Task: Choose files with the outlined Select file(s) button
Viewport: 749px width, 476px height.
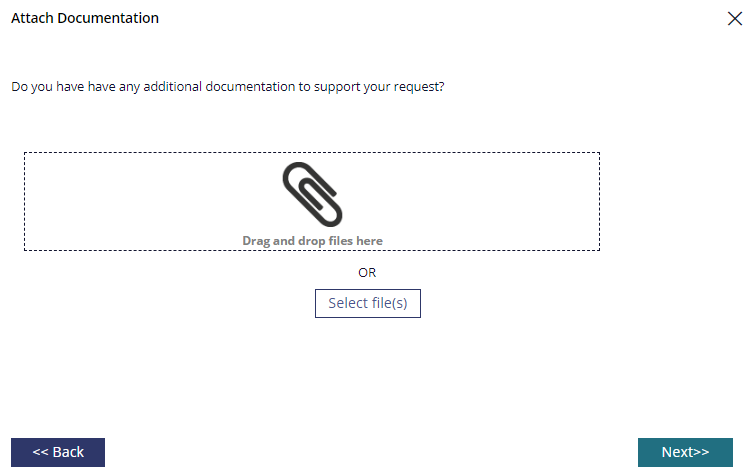Action: (368, 303)
